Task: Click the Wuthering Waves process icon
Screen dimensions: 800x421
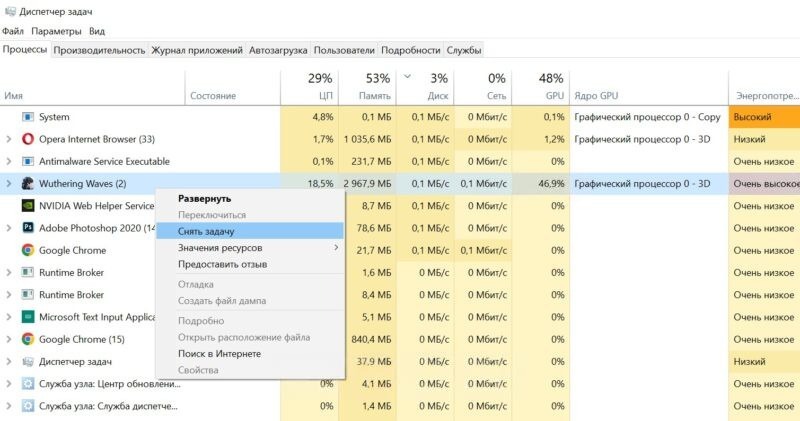Action: click(x=28, y=183)
